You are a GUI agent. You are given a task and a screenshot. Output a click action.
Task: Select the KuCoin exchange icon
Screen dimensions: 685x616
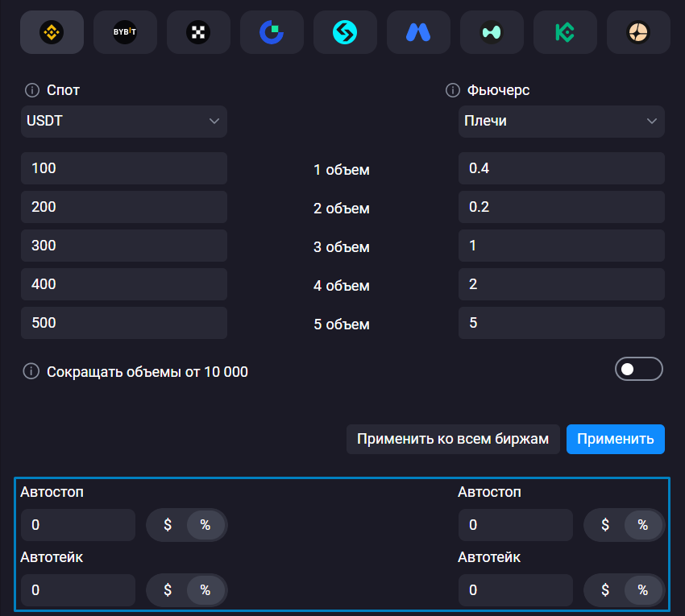tap(565, 32)
